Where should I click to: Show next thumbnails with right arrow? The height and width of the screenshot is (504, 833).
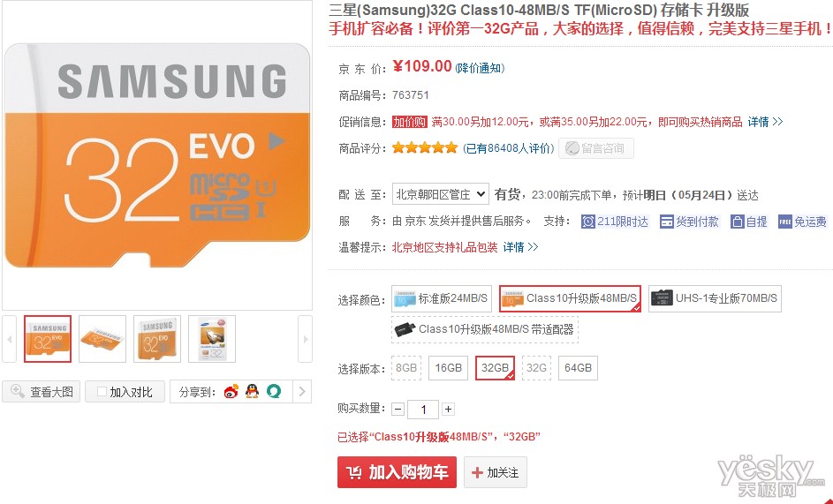point(305,339)
